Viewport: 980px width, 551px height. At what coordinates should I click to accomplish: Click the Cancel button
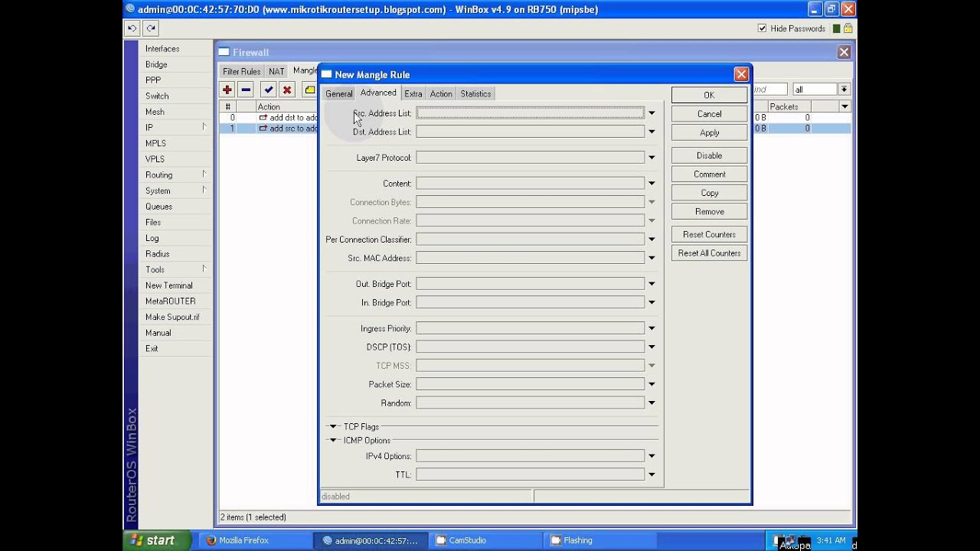709,114
